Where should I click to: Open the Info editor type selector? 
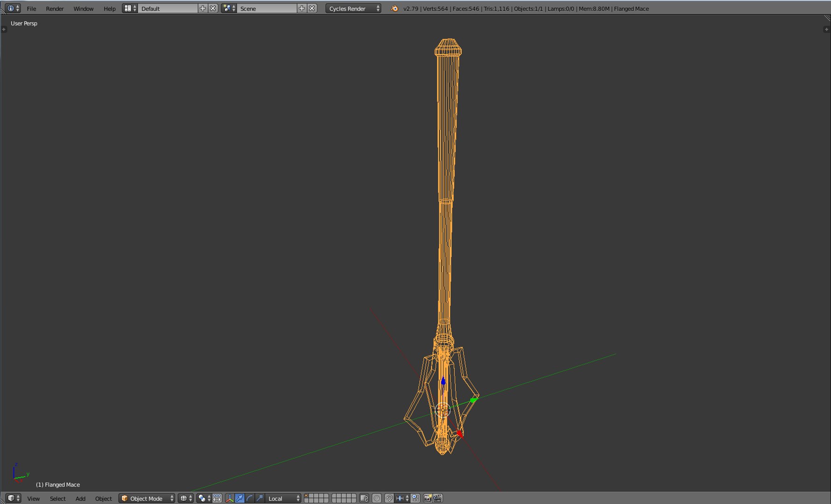click(x=13, y=8)
